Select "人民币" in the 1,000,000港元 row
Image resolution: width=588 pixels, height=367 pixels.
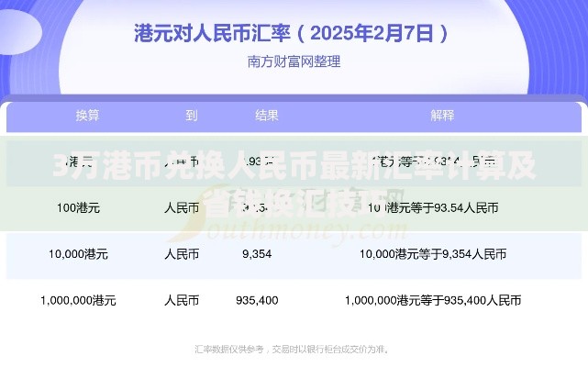(x=182, y=300)
